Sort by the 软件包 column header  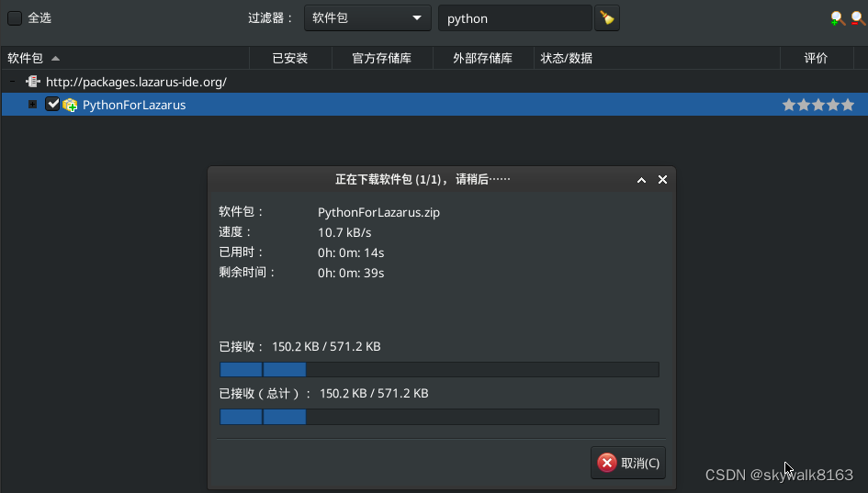(125, 58)
